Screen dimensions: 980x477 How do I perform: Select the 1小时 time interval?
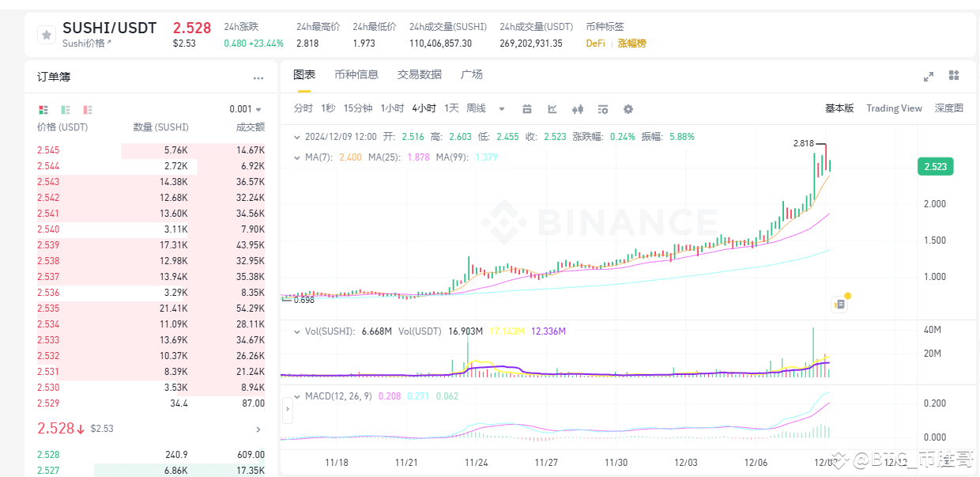point(392,108)
